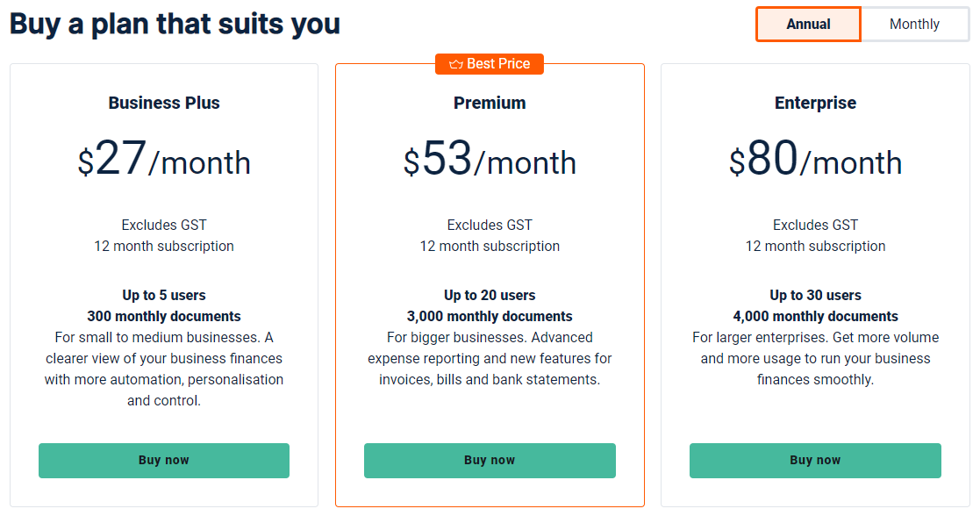
Task: Click the $53/month price
Action: 490,161
